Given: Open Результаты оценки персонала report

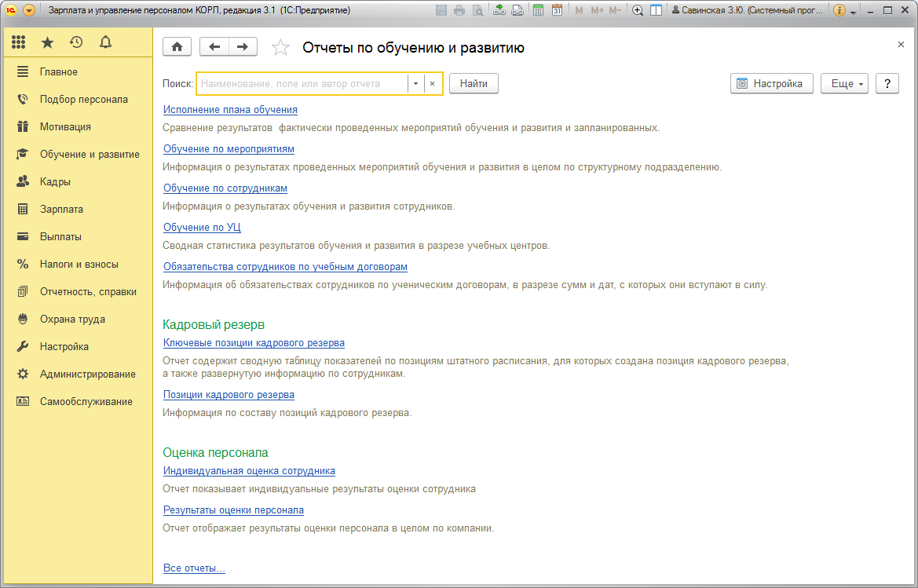Looking at the screenshot, I should coord(233,510).
